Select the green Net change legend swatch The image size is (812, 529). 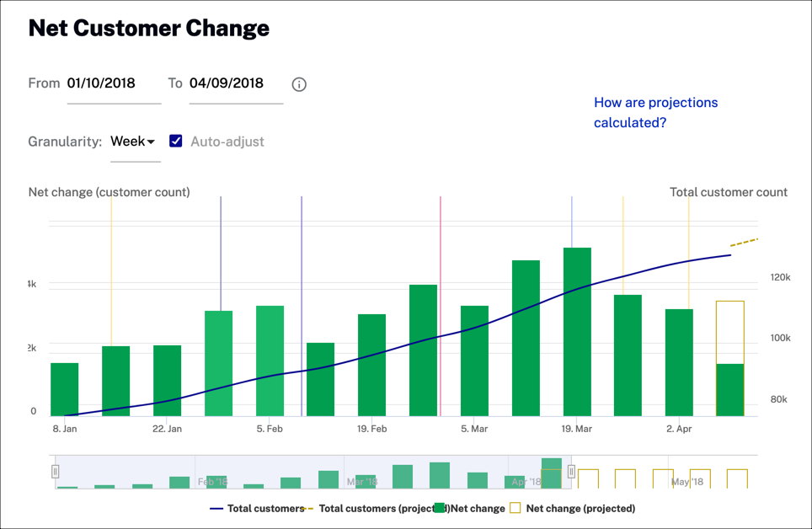pyautogui.click(x=438, y=508)
